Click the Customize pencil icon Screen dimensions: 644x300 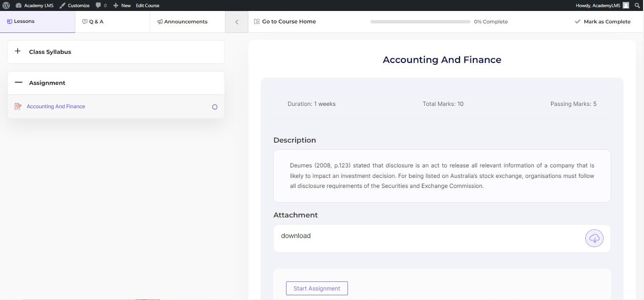coord(61,5)
